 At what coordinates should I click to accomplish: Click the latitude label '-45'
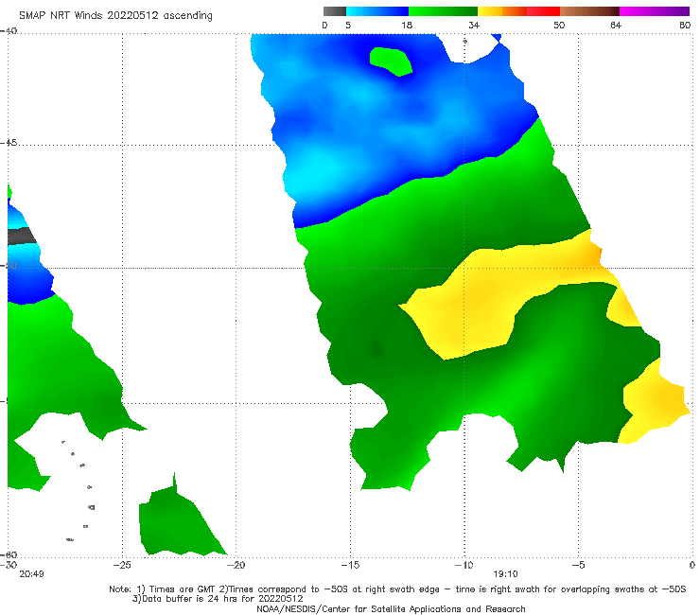click(9, 143)
